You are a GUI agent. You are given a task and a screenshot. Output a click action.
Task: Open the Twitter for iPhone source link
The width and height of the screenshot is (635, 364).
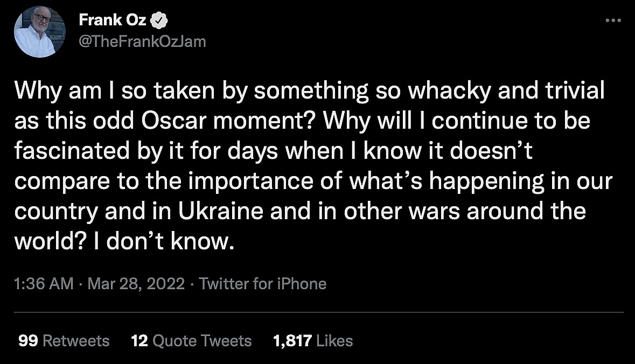coord(263,284)
